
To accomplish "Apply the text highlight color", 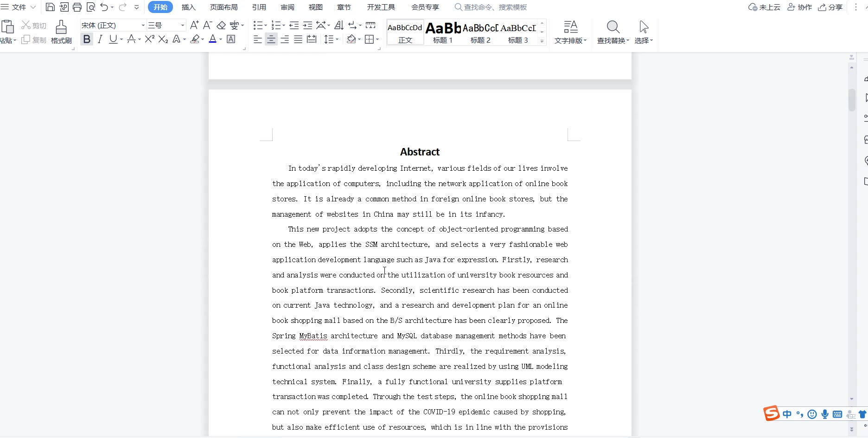I will pyautogui.click(x=195, y=39).
